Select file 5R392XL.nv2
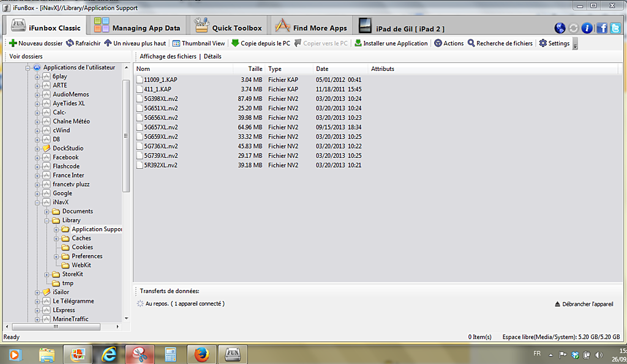 [x=161, y=165]
